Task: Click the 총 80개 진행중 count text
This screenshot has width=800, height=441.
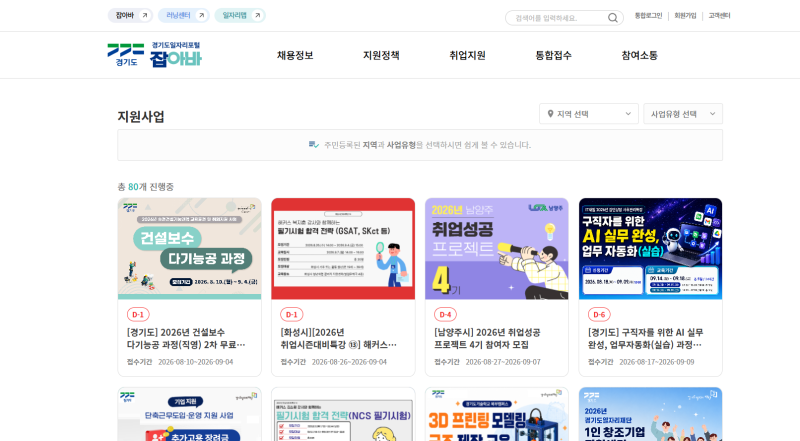Action: [145, 187]
